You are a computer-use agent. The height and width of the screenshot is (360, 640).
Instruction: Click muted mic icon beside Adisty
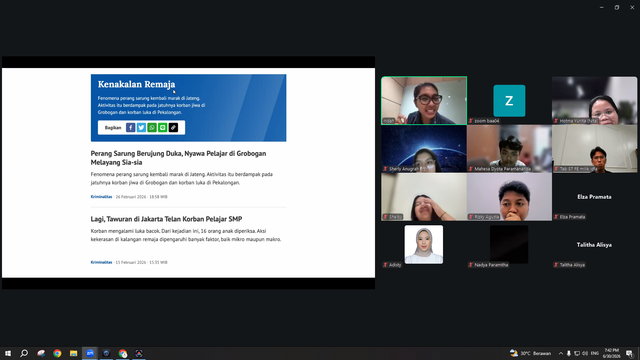click(x=385, y=265)
